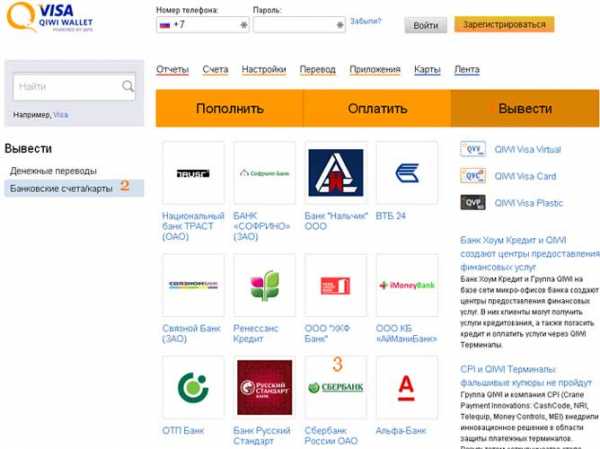Pick the Связной Банк logo tile
Screen dimensions: 600x449
[x=192, y=285]
